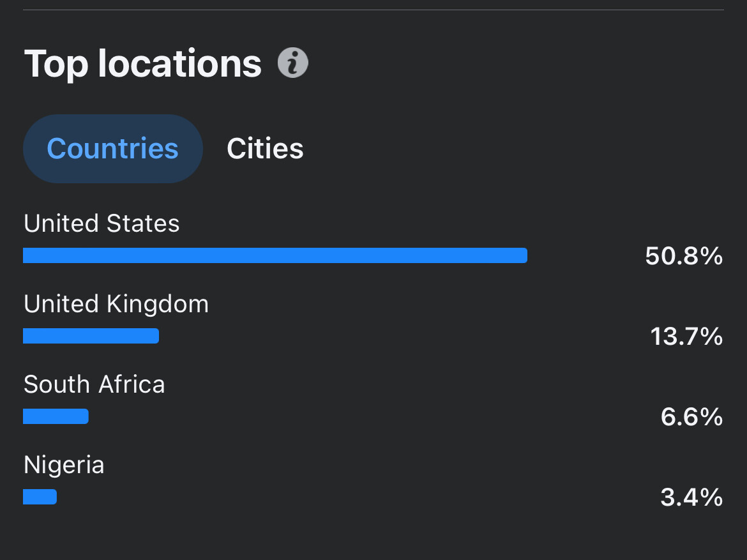Click the word locations in the heading

tap(179, 63)
